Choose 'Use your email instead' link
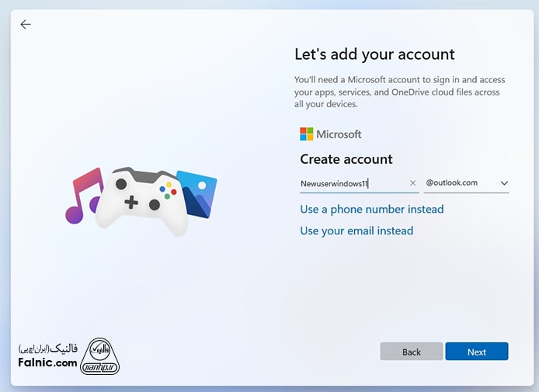This screenshot has height=392, width=539. point(356,231)
